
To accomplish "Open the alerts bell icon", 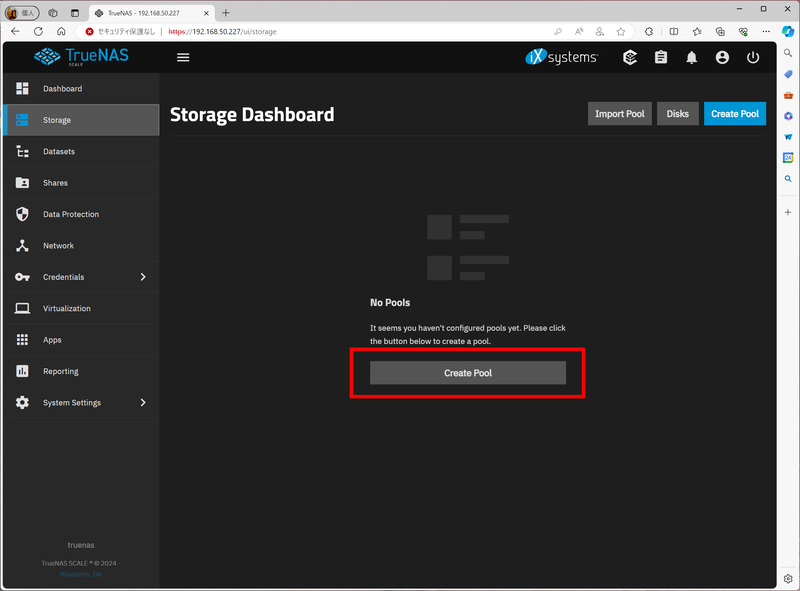I will pos(692,57).
